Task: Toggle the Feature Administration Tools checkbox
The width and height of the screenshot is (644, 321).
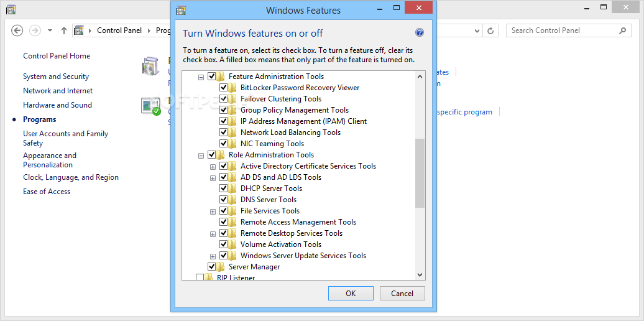Action: [x=211, y=77]
